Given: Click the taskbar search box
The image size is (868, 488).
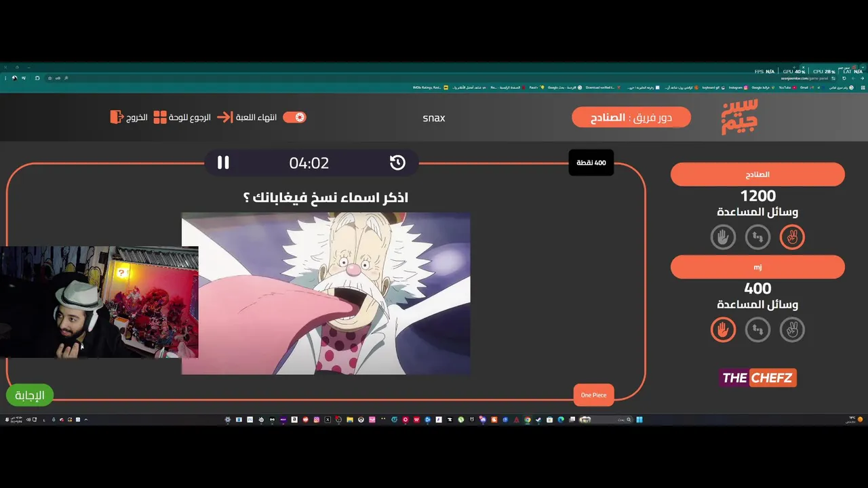Looking at the screenshot, I should click(x=607, y=420).
